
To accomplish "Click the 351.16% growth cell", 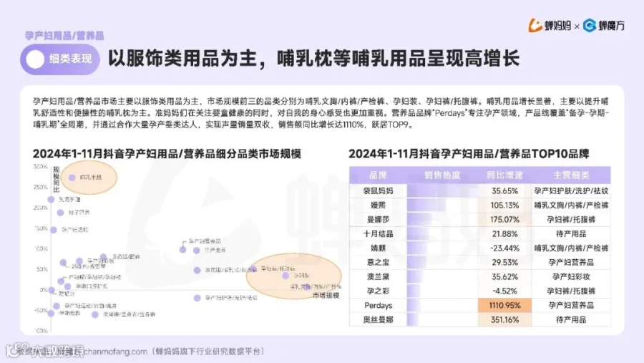I will [504, 320].
